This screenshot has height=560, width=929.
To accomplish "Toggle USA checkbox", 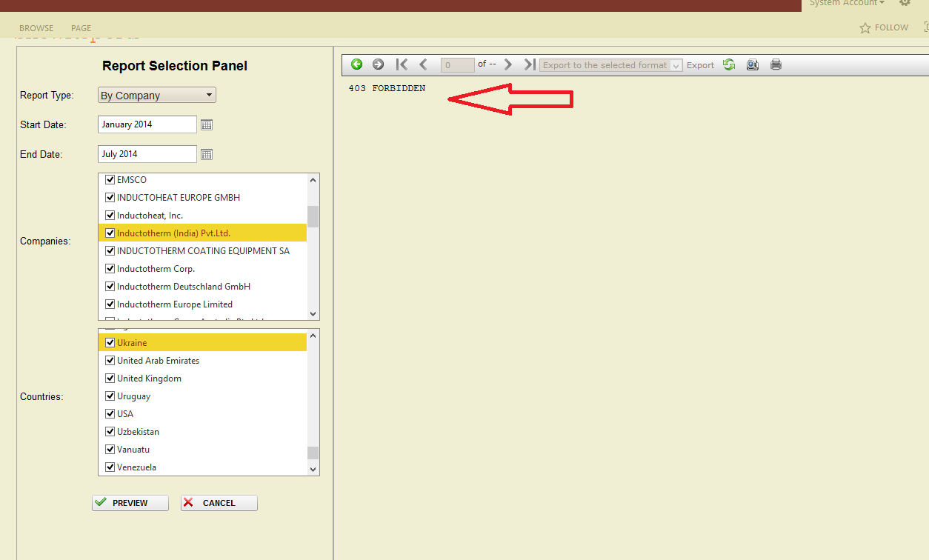I will (x=110, y=414).
